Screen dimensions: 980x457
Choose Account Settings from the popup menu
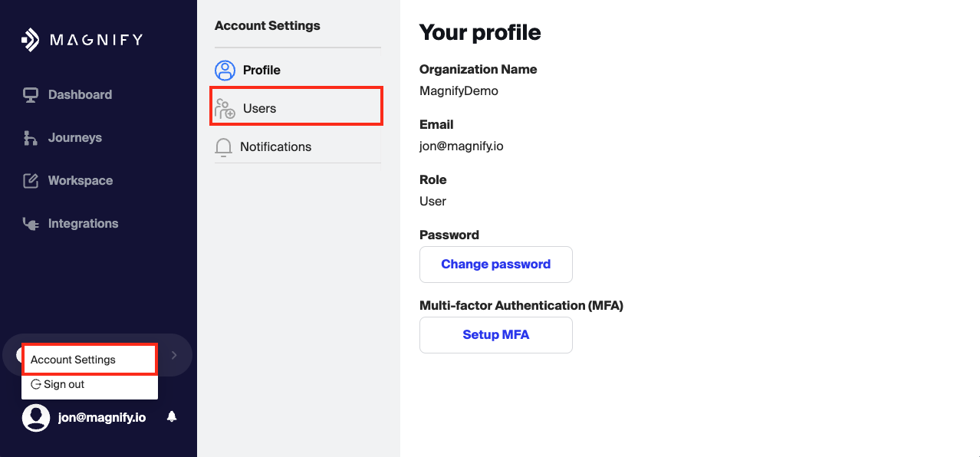pyautogui.click(x=74, y=360)
